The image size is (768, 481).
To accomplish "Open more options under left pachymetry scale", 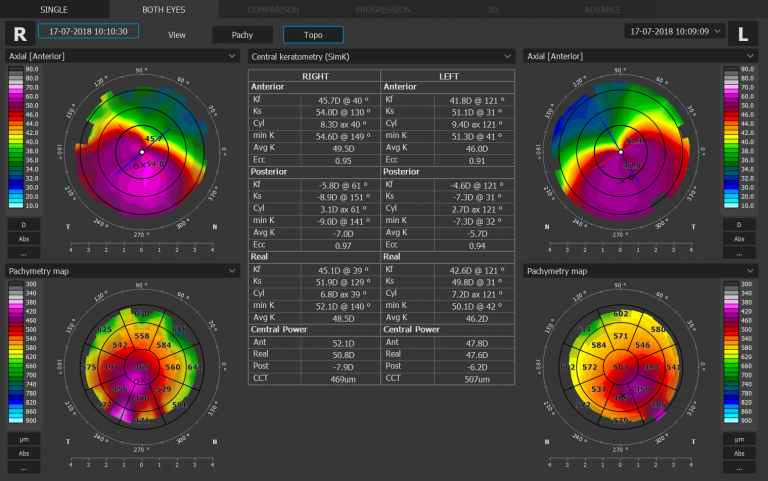I will (739, 468).
